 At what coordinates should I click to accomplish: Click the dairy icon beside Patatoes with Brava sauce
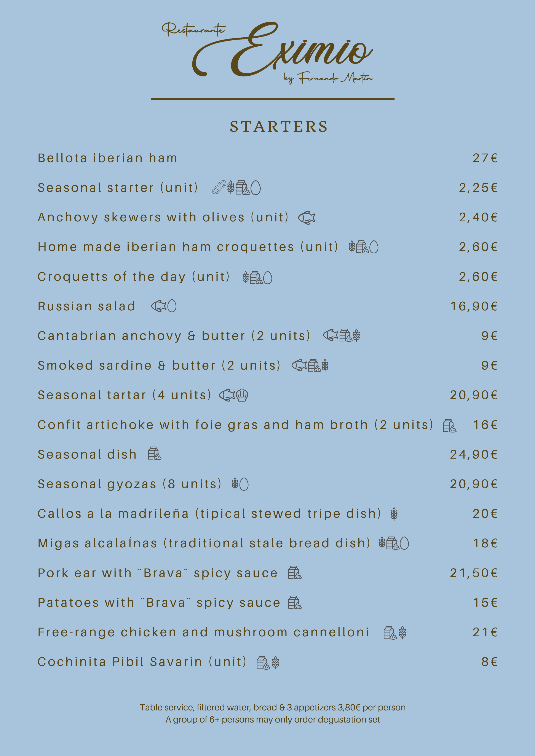tap(295, 603)
